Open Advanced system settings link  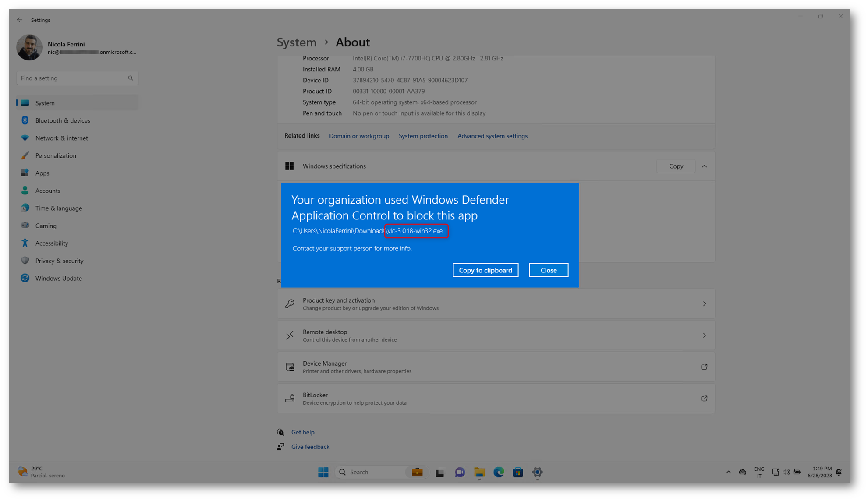[492, 136]
